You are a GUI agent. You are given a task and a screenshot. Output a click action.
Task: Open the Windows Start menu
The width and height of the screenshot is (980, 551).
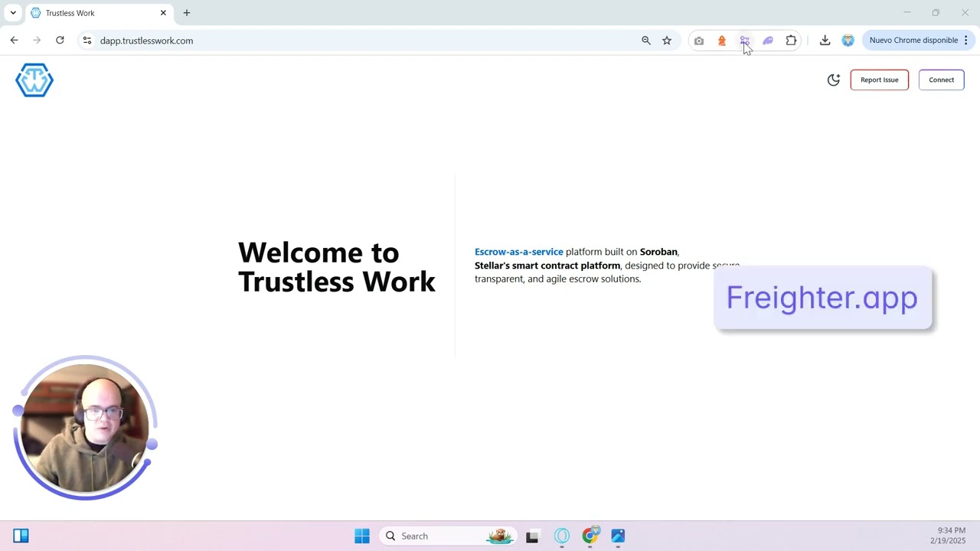(x=362, y=536)
